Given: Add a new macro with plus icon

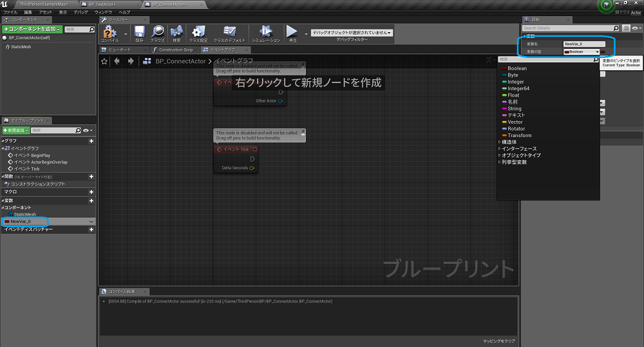Looking at the screenshot, I should (91, 192).
